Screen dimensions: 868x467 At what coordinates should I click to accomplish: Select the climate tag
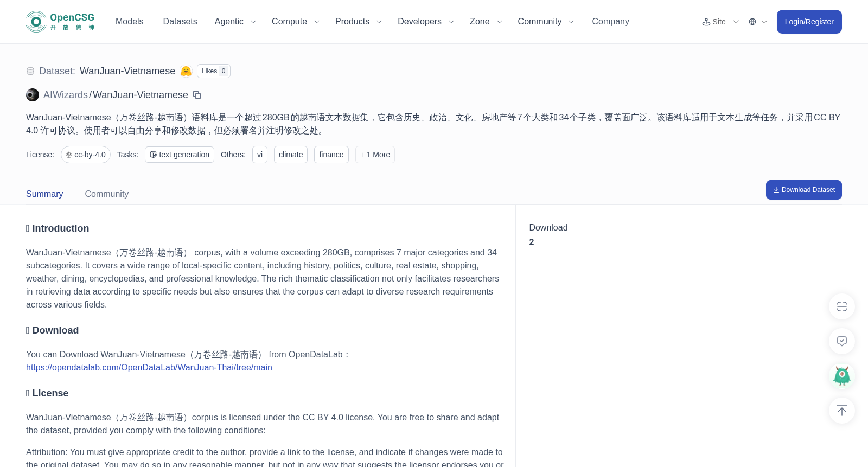click(291, 155)
